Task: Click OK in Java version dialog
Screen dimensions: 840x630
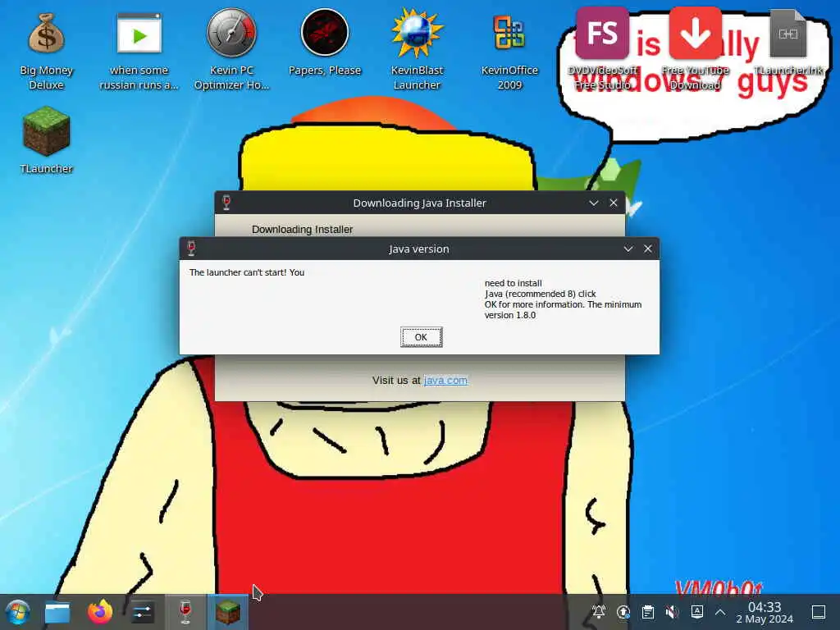Action: (x=421, y=337)
